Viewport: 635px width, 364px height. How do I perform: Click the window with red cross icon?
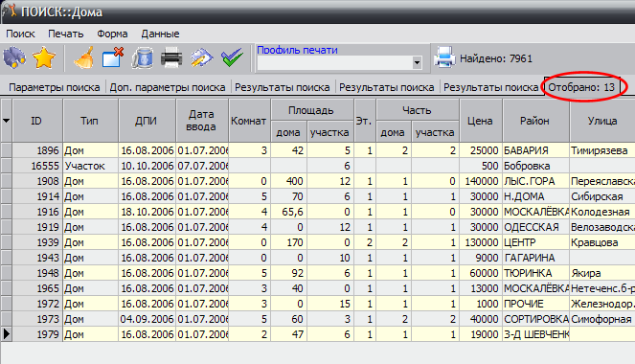pos(113,57)
